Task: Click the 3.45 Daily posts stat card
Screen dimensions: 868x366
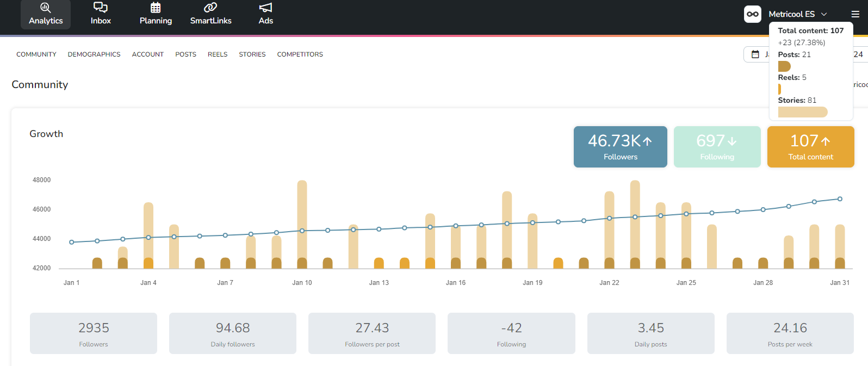Action: coord(650,333)
